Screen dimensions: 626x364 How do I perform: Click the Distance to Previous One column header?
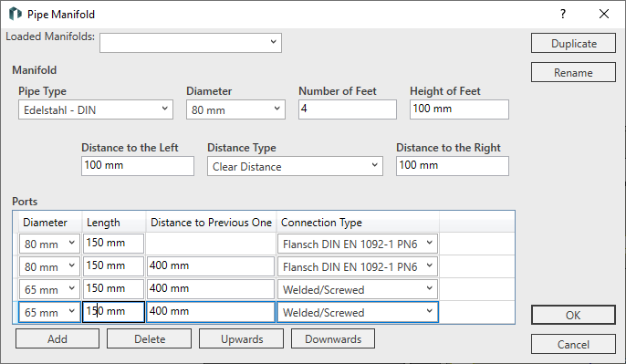tap(211, 223)
